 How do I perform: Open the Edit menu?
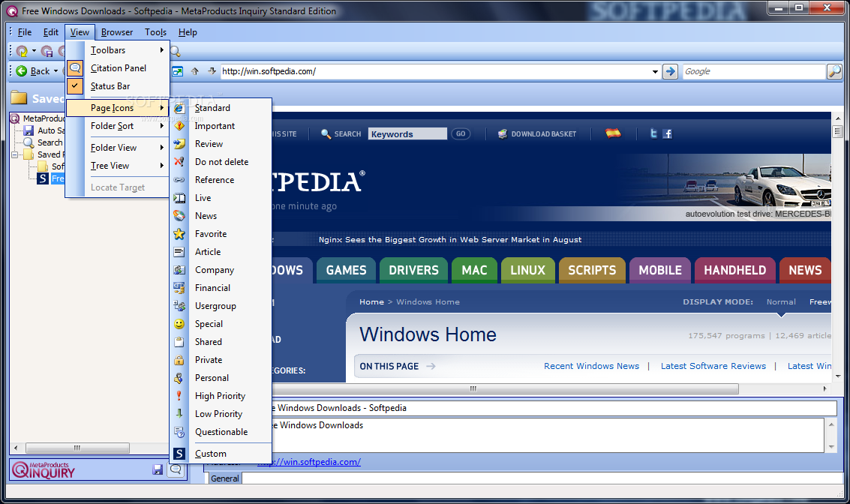coord(51,32)
